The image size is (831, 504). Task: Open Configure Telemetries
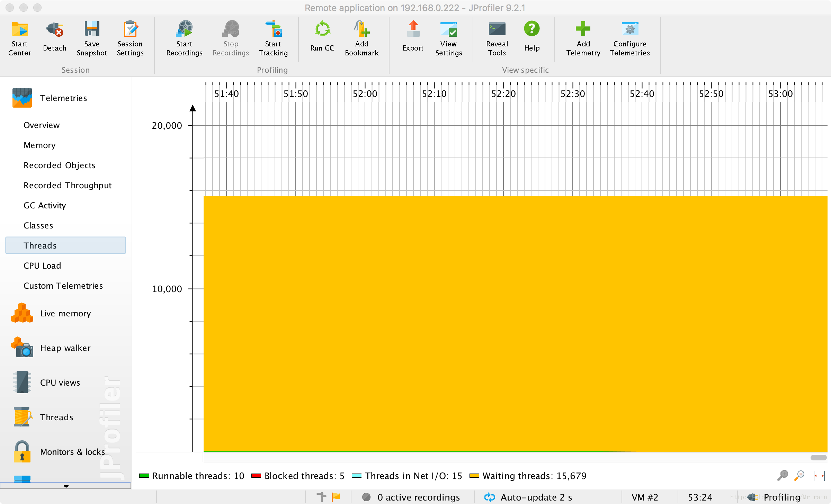click(630, 38)
